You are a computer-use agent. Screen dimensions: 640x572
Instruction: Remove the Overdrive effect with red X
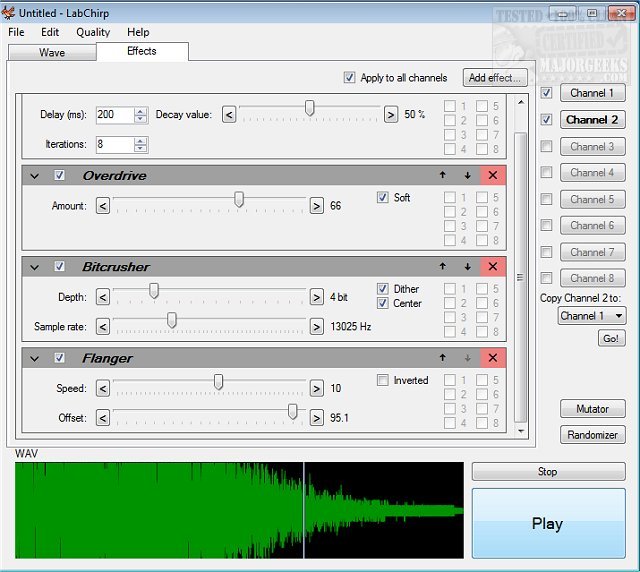pyautogui.click(x=491, y=175)
